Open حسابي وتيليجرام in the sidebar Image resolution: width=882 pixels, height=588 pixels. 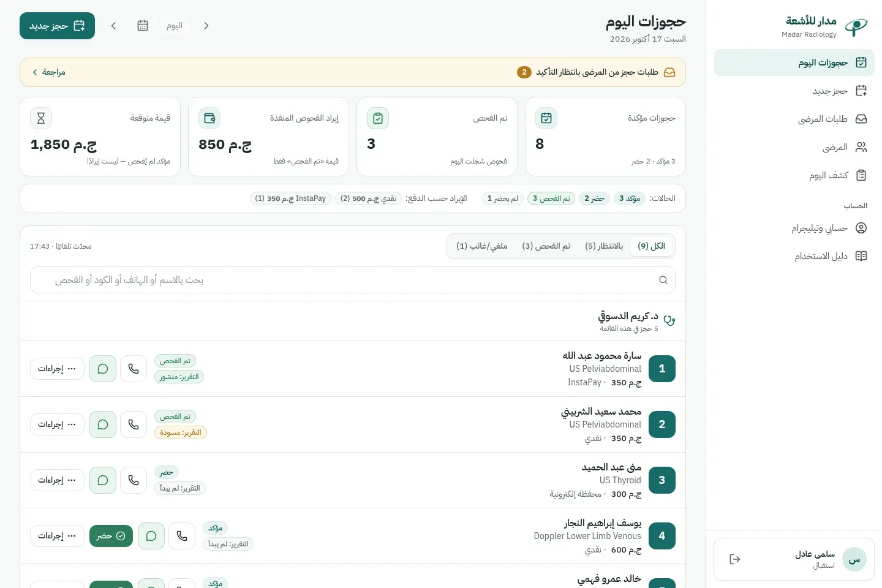794,228
